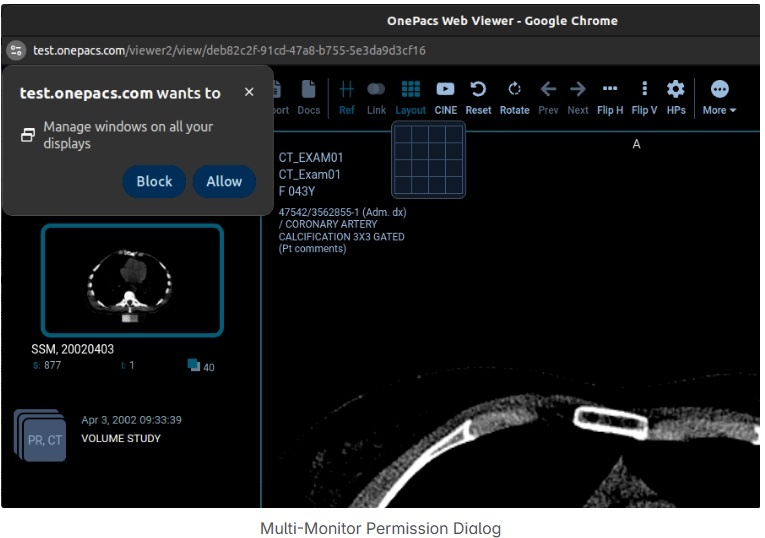Go to Next image
The height and width of the screenshot is (538, 765).
click(578, 98)
